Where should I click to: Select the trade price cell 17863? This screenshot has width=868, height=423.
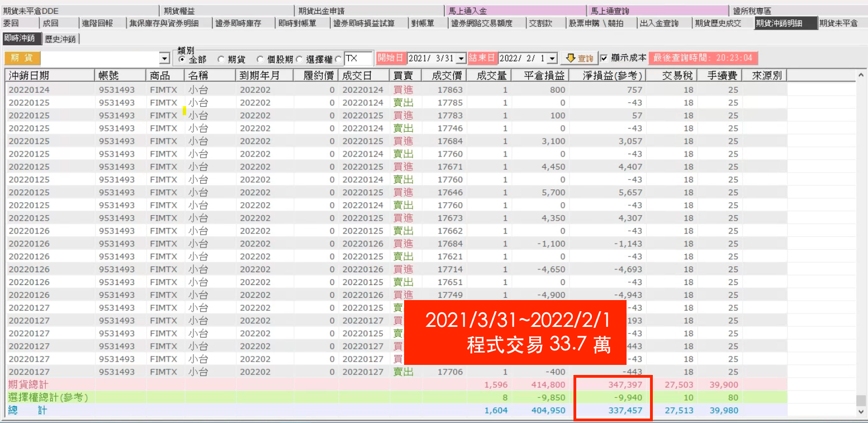point(450,90)
